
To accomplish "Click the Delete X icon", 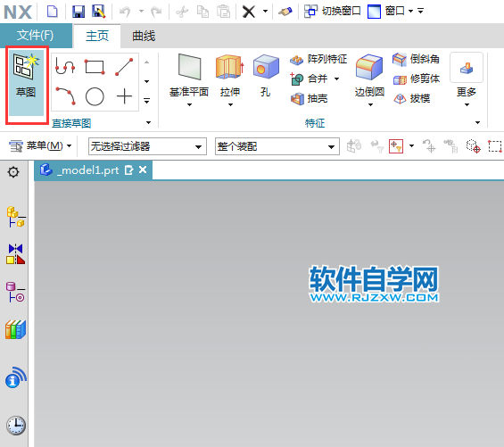I will 249,12.
